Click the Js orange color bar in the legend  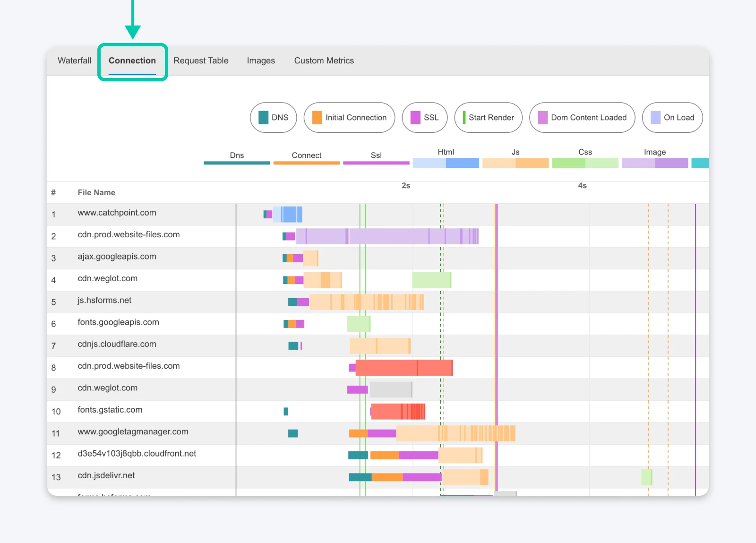(515, 163)
